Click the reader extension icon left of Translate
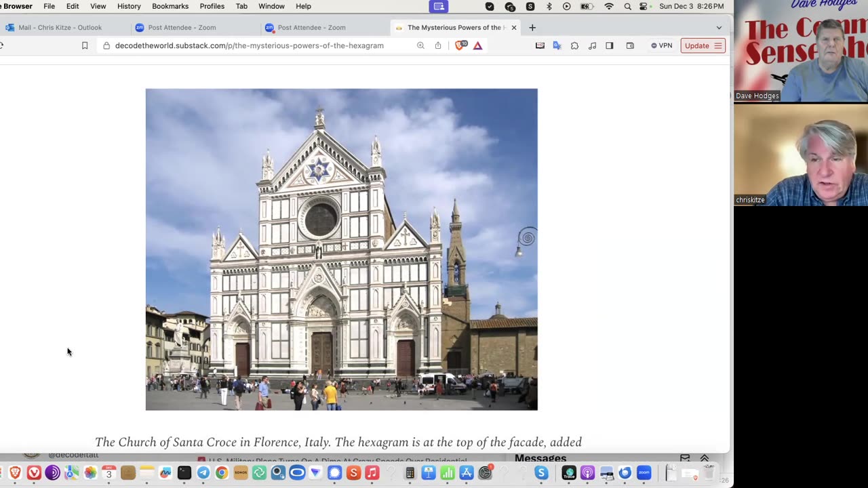The image size is (868, 488). point(540,45)
